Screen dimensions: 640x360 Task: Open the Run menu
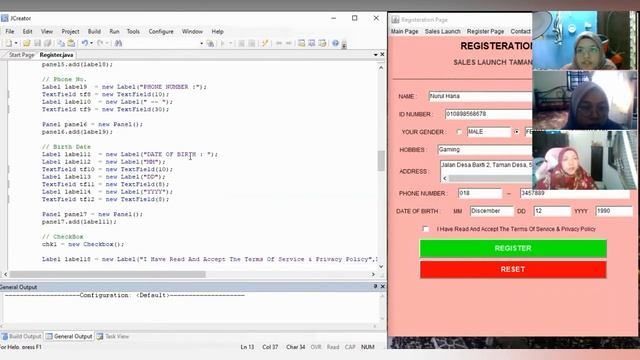click(x=114, y=31)
